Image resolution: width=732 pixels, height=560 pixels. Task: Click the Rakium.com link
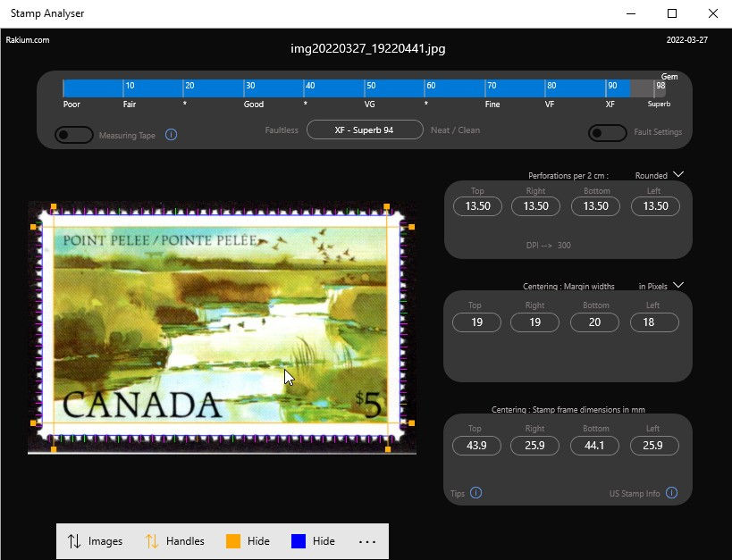point(28,40)
